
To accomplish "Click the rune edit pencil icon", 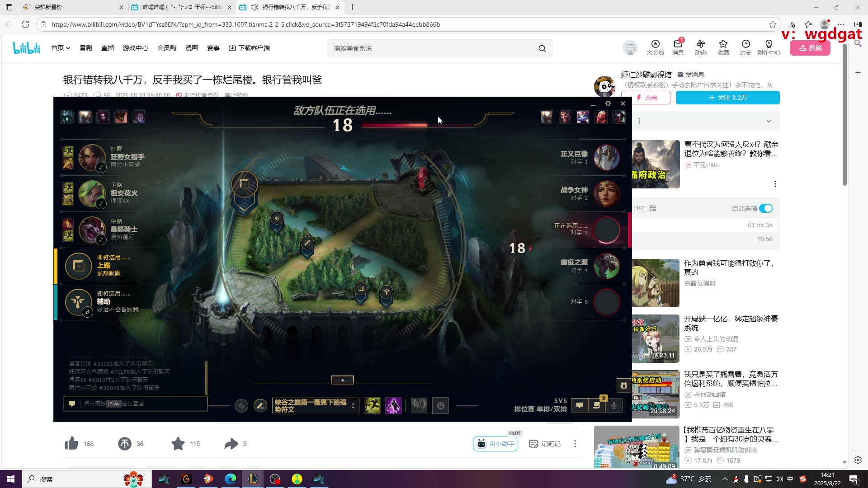I will 260,406.
